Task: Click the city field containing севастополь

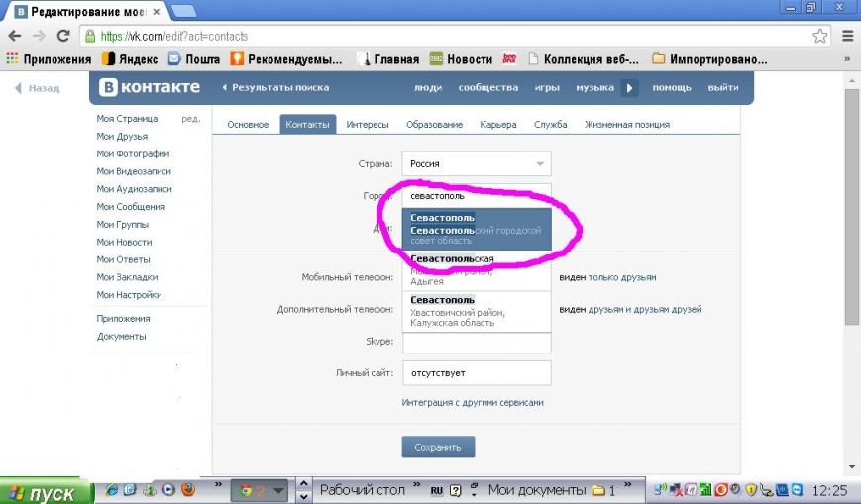Action: [476, 196]
